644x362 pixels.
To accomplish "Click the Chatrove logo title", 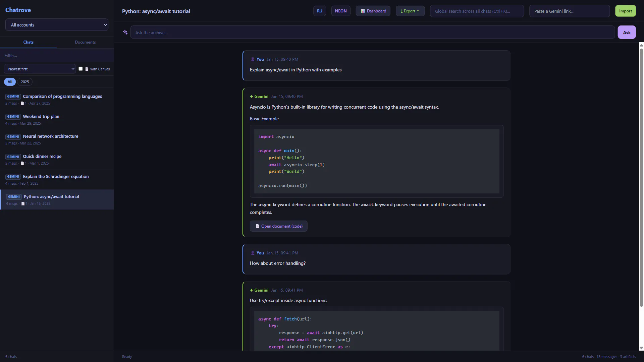I will click(18, 10).
